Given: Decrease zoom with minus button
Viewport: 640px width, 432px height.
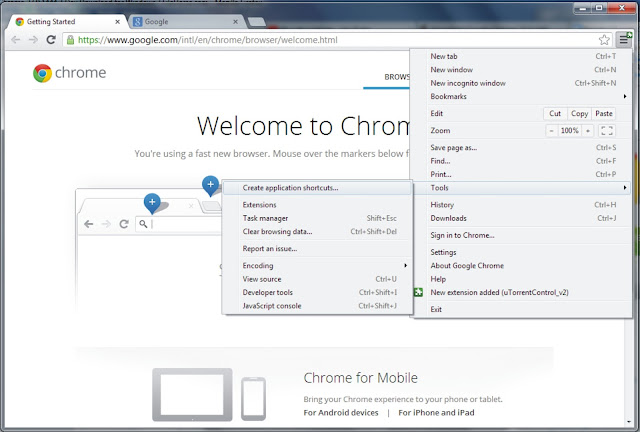Looking at the screenshot, I should pyautogui.click(x=551, y=131).
